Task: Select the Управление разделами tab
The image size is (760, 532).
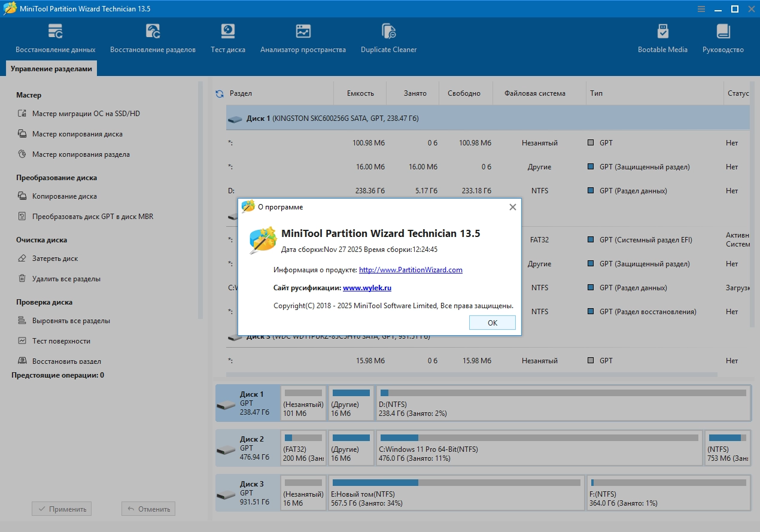Action: pyautogui.click(x=51, y=69)
